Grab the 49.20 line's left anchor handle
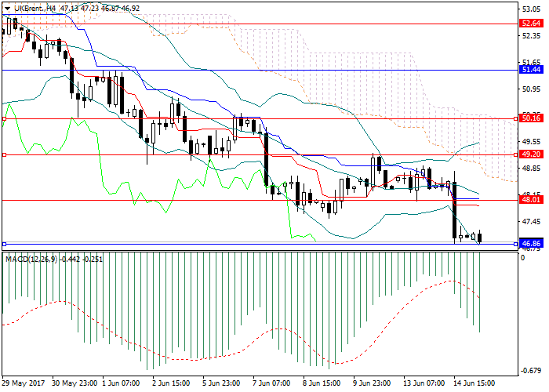 click(4, 154)
